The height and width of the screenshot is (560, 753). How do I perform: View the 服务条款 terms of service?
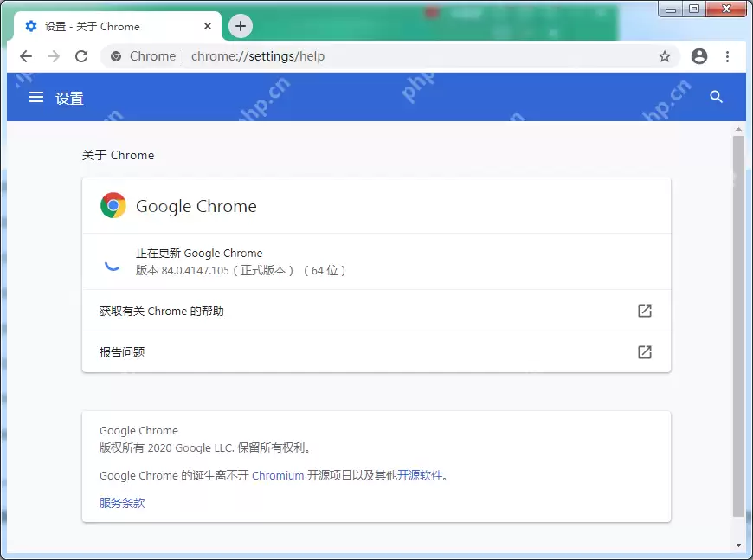click(x=121, y=503)
